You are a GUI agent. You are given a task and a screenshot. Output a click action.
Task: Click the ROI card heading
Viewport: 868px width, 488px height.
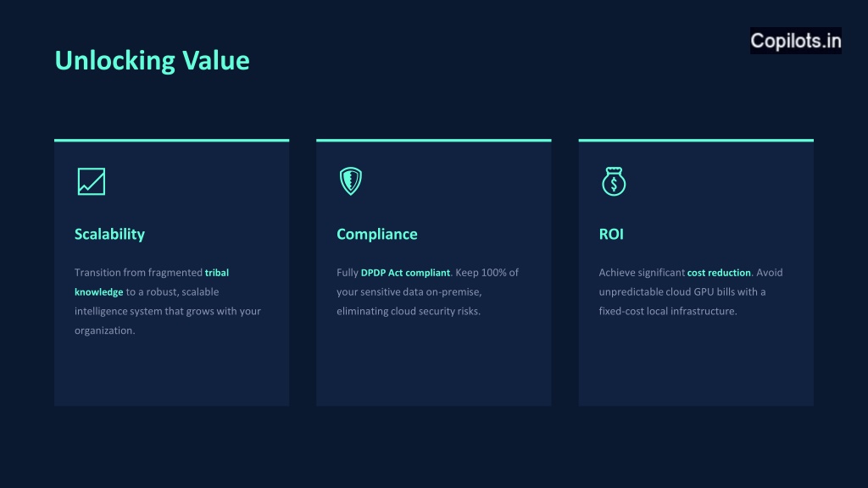(611, 234)
